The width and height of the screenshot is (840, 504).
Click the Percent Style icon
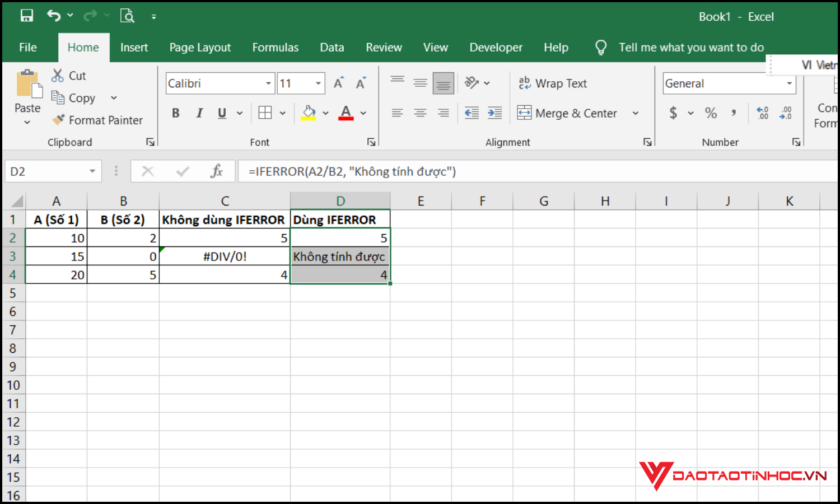[x=711, y=113]
